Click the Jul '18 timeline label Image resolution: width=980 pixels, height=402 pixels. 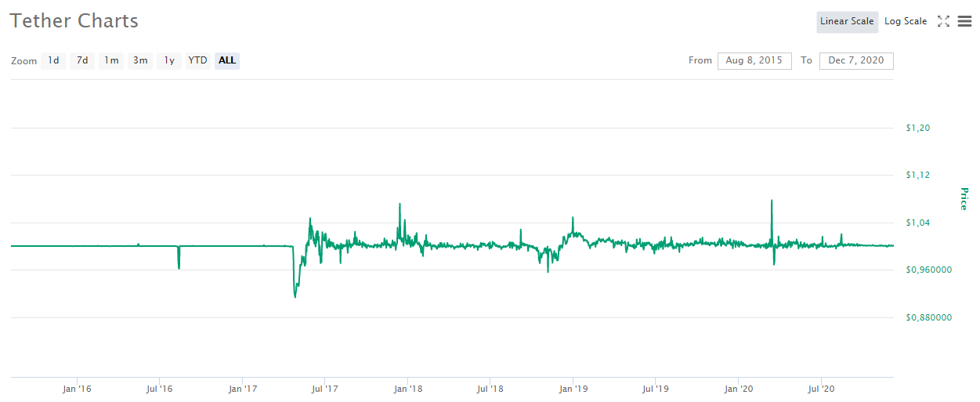click(x=490, y=389)
